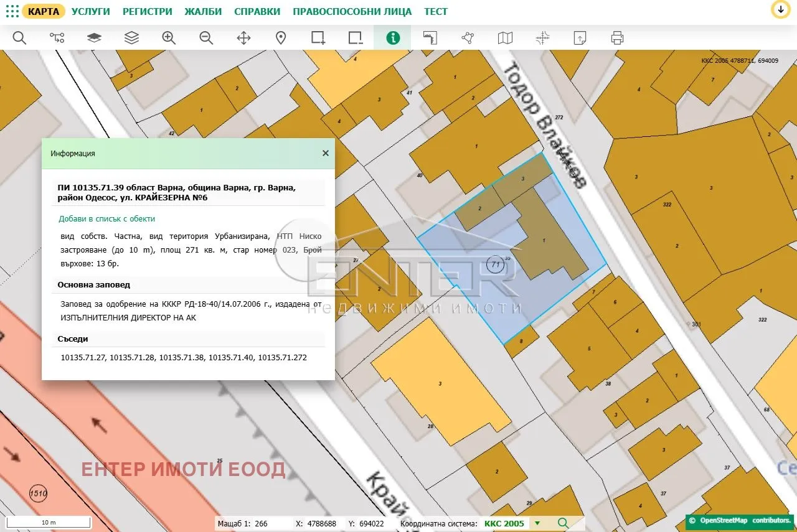Choose the add-to-selection rectangle tool

tap(318, 38)
